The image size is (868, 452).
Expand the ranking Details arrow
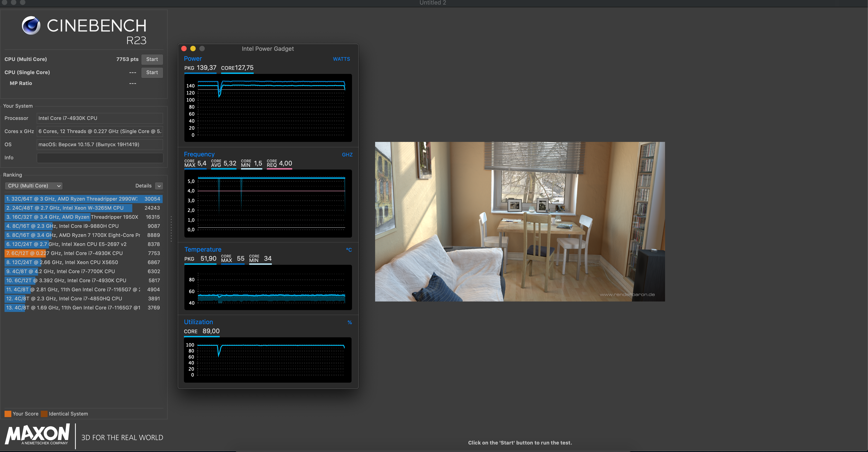click(x=159, y=186)
